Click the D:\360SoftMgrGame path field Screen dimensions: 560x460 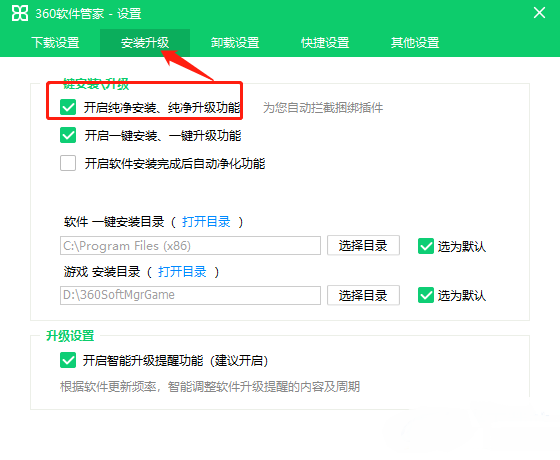point(190,295)
